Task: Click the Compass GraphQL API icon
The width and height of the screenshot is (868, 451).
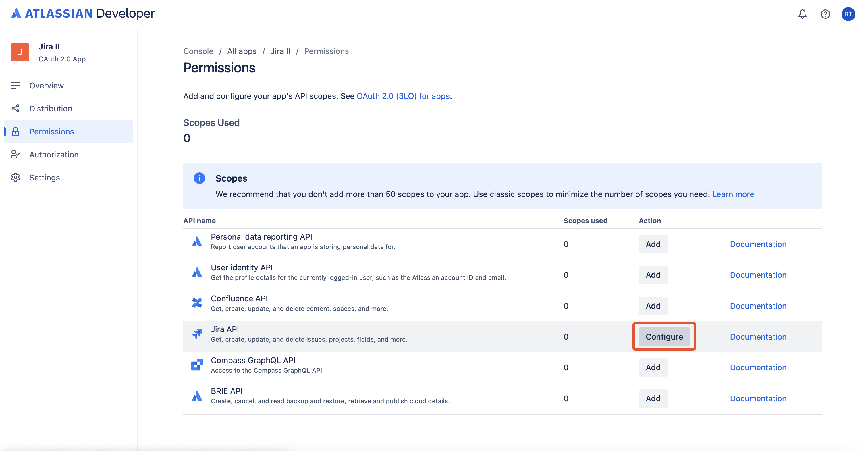Action: [197, 365]
